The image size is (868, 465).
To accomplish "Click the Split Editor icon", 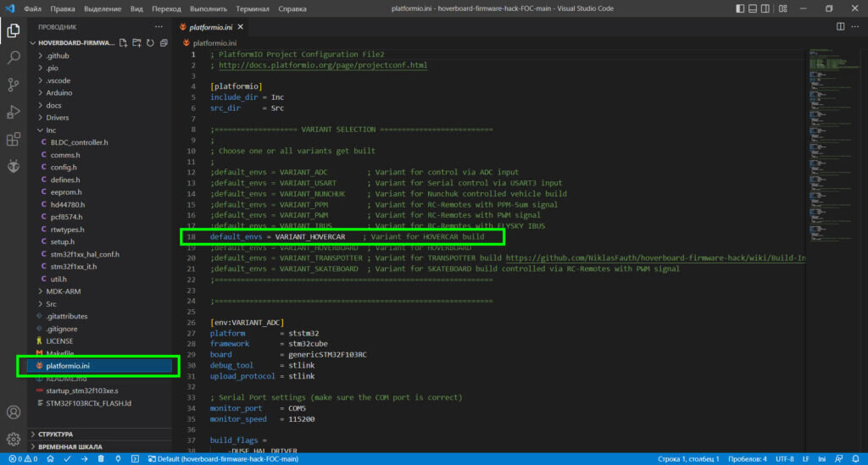I will (840, 26).
